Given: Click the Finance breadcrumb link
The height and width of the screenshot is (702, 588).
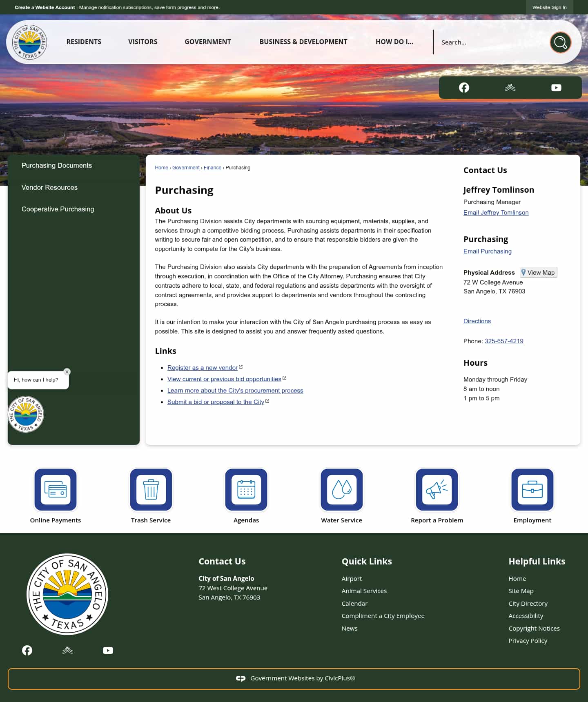Looking at the screenshot, I should coord(212,168).
